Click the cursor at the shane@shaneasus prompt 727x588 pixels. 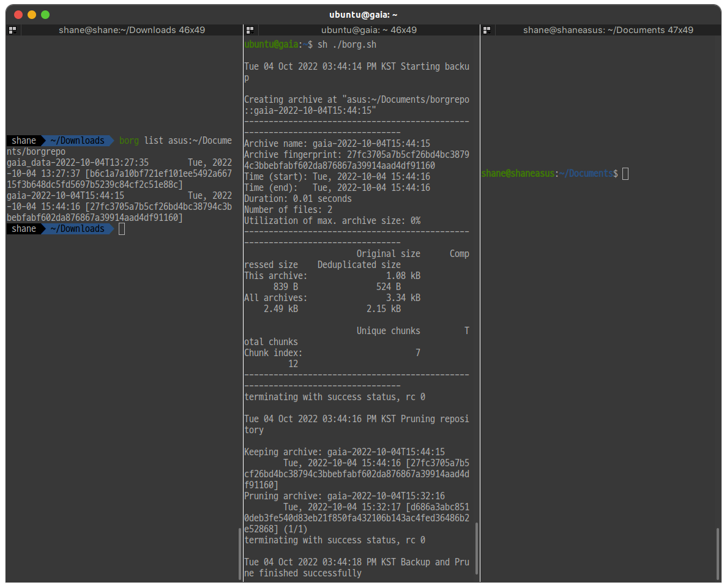[625, 174]
